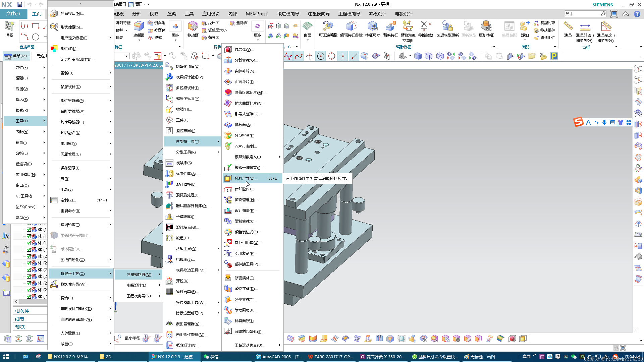The image size is (644, 363).
Task: Click the 尺寸 command finder search field
Action: pos(583,14)
